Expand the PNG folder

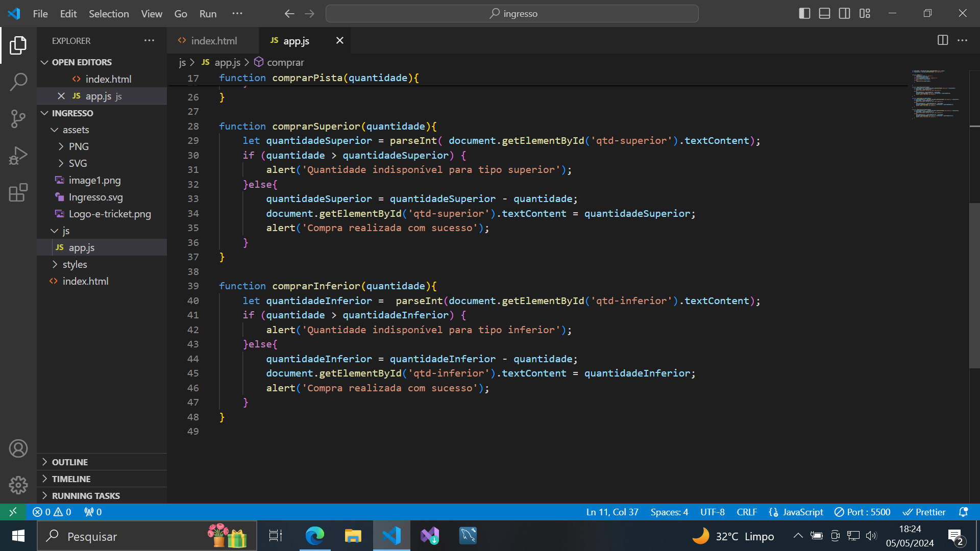pos(102,147)
